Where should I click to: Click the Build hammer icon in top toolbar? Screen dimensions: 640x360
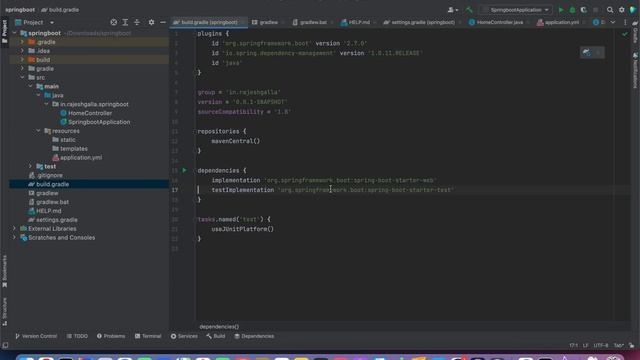coord(469,10)
